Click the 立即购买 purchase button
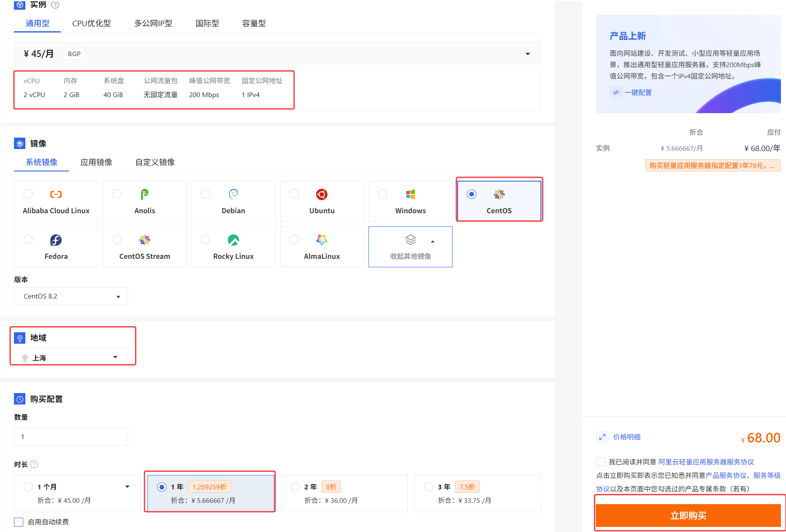The width and height of the screenshot is (786, 532). [x=688, y=515]
